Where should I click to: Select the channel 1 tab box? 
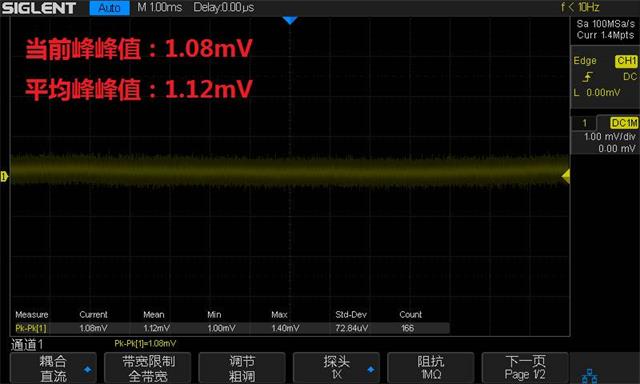[584, 123]
